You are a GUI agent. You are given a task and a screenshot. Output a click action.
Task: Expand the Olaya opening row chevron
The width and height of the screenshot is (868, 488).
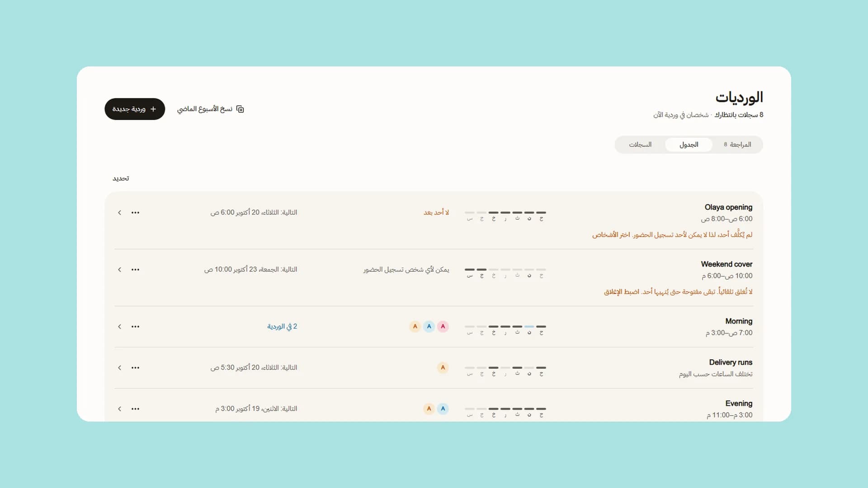click(x=119, y=212)
